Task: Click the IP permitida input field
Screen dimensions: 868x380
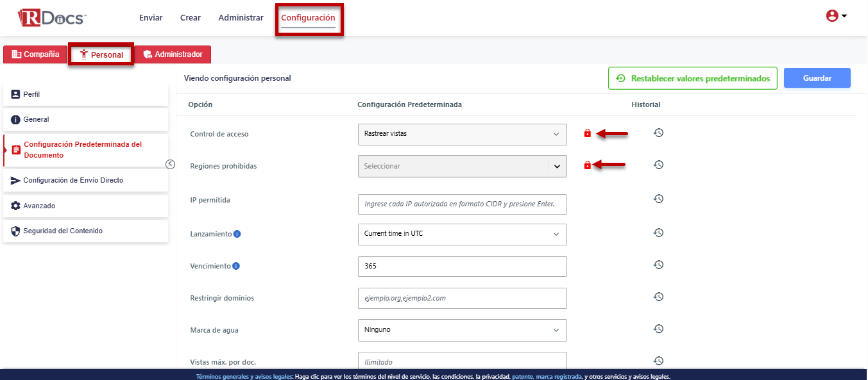Action: pos(462,204)
